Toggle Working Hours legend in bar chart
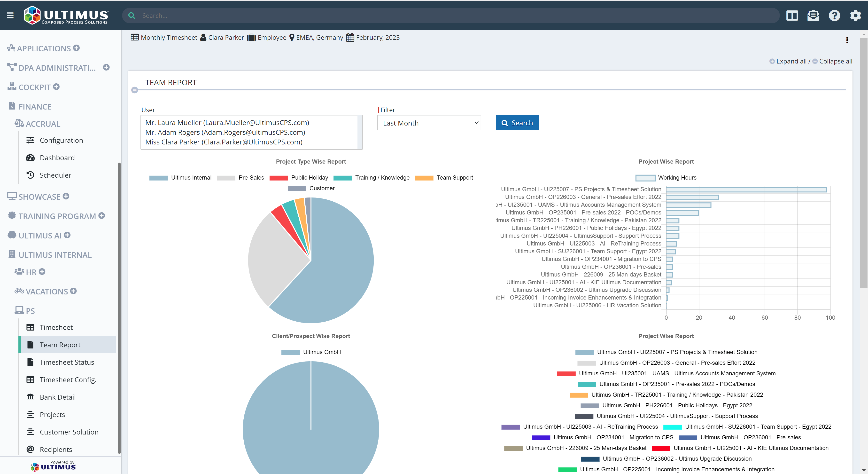 666,178
